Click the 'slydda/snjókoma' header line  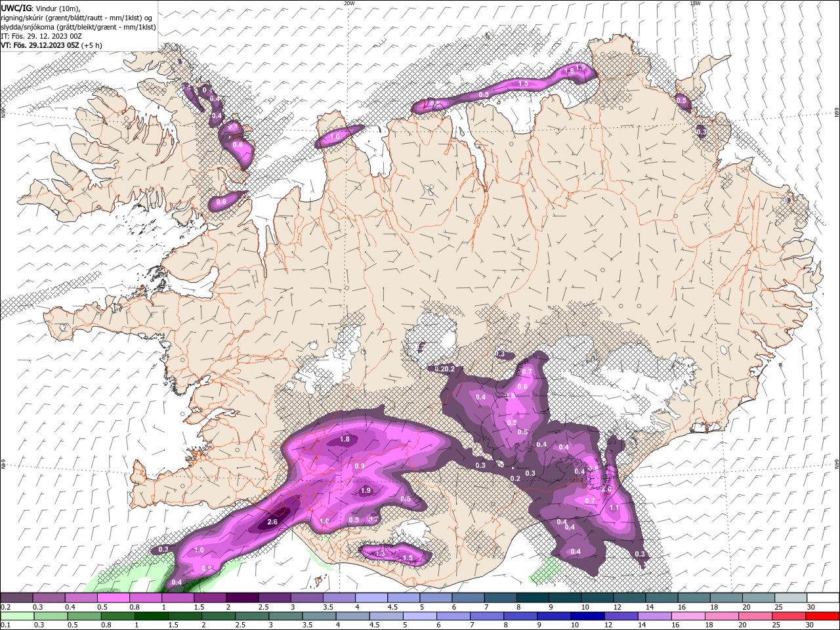point(79,27)
